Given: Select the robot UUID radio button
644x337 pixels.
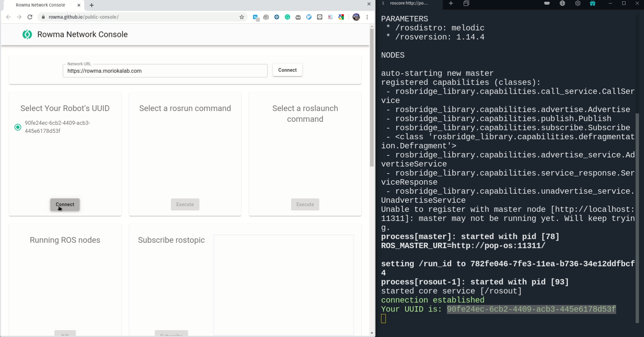Looking at the screenshot, I should (18, 127).
